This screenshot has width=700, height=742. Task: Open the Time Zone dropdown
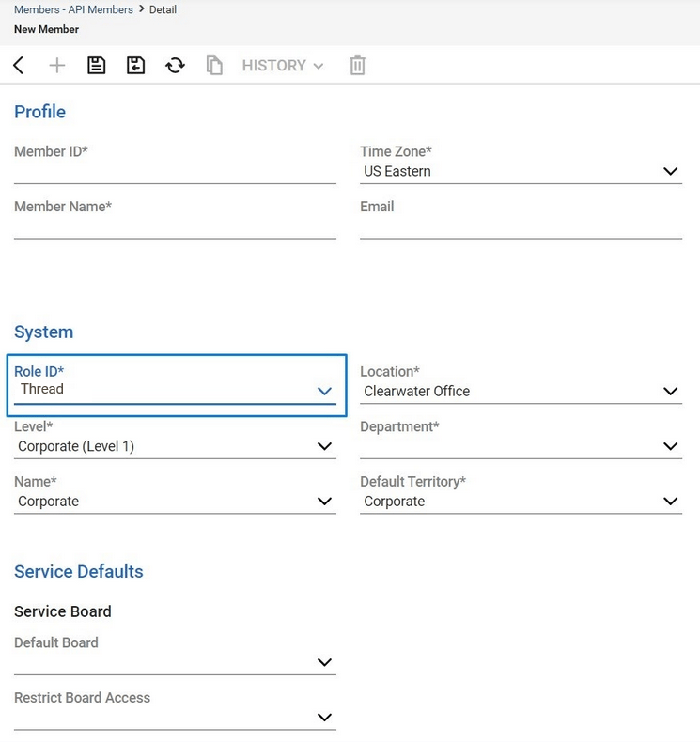[521, 171]
